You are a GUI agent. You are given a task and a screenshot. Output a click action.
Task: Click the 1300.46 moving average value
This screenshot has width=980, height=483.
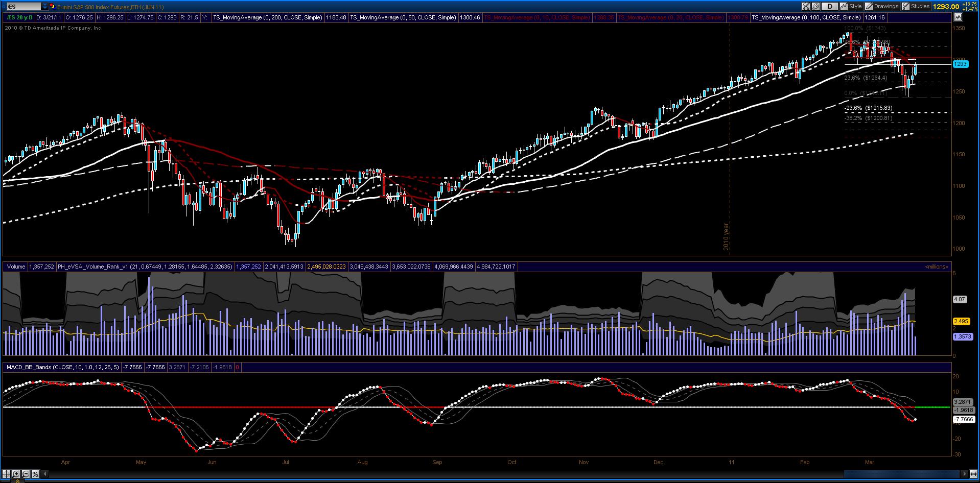(470, 17)
